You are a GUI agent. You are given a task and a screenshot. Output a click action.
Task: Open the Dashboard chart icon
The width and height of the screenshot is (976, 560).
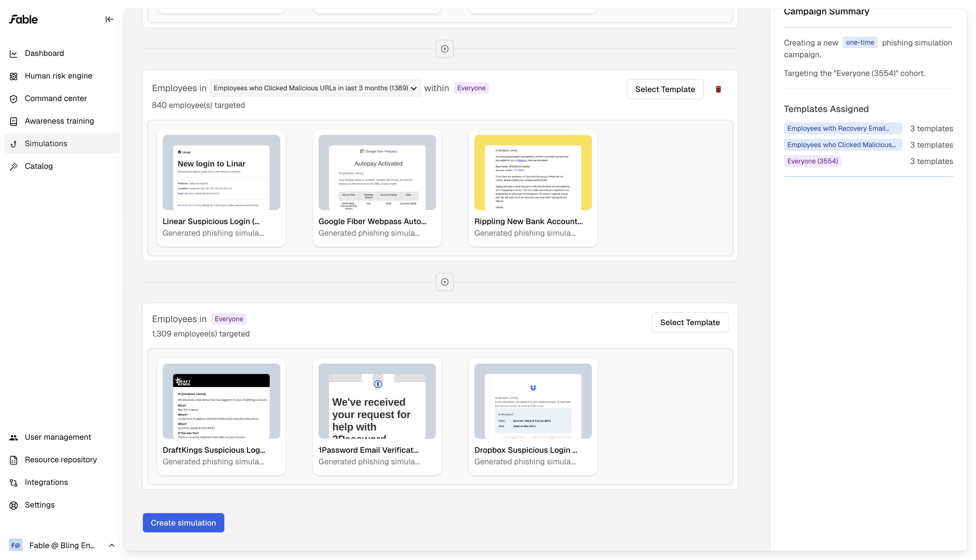pos(14,53)
